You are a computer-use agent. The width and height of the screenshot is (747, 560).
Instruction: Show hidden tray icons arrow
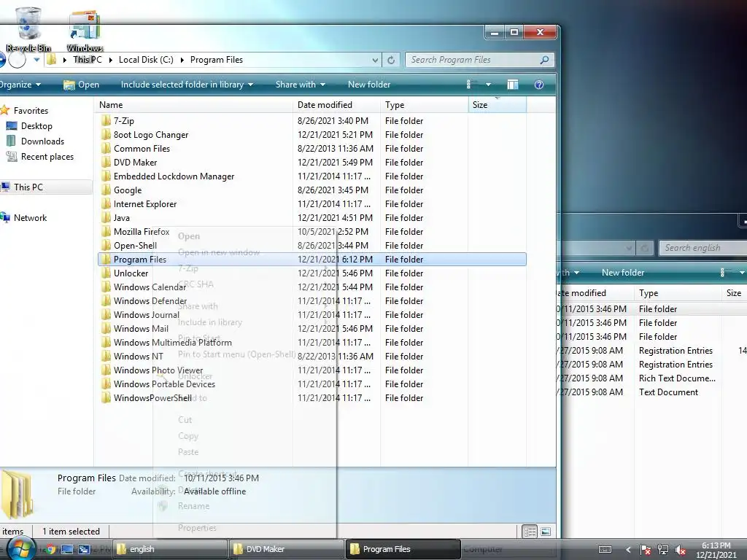(x=628, y=550)
